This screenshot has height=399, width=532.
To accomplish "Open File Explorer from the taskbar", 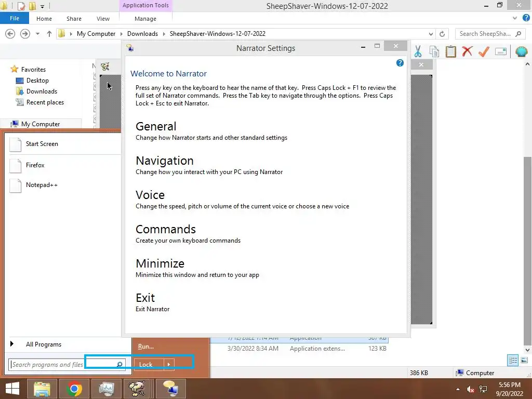I will (42, 389).
